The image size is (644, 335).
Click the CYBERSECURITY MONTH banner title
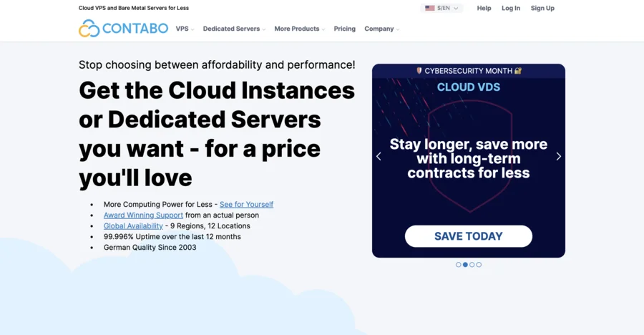(x=469, y=71)
